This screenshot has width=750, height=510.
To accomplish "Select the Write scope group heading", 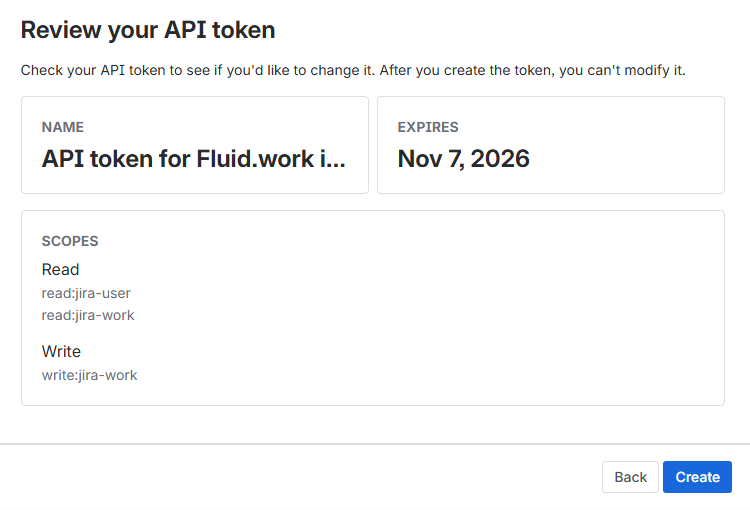I will pos(61,351).
